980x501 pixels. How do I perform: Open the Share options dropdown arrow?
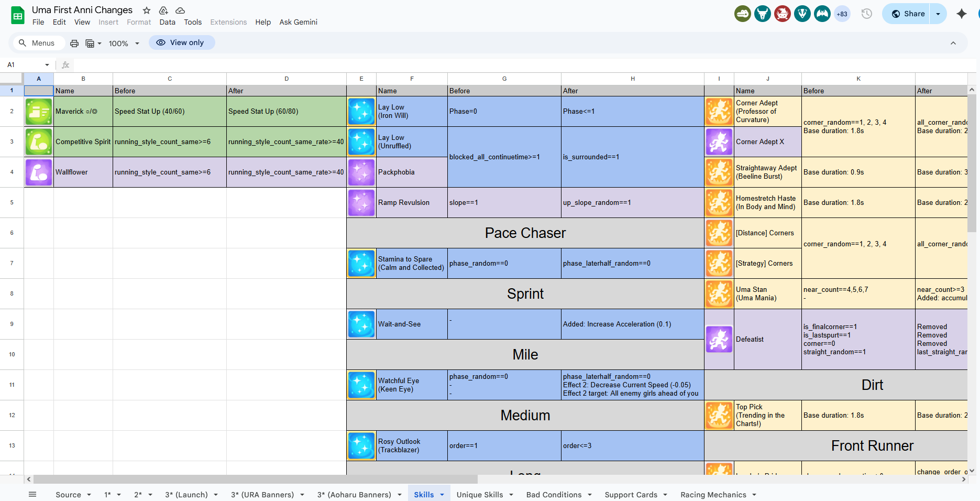coord(938,14)
